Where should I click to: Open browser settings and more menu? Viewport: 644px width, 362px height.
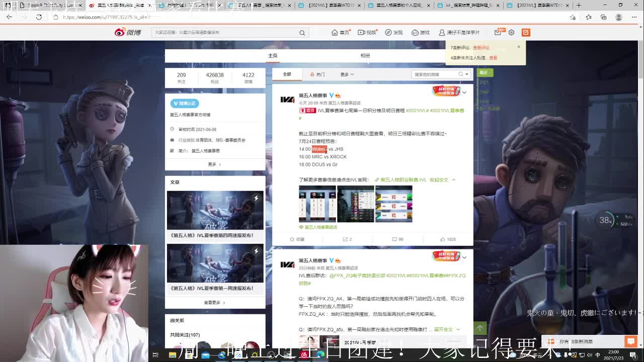pos(634,17)
